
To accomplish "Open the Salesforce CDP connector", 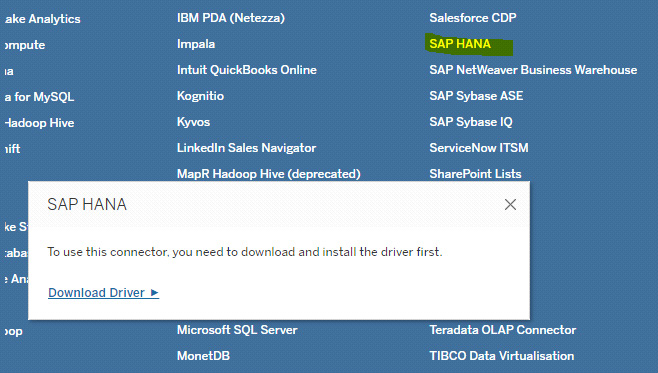I will 473,18.
